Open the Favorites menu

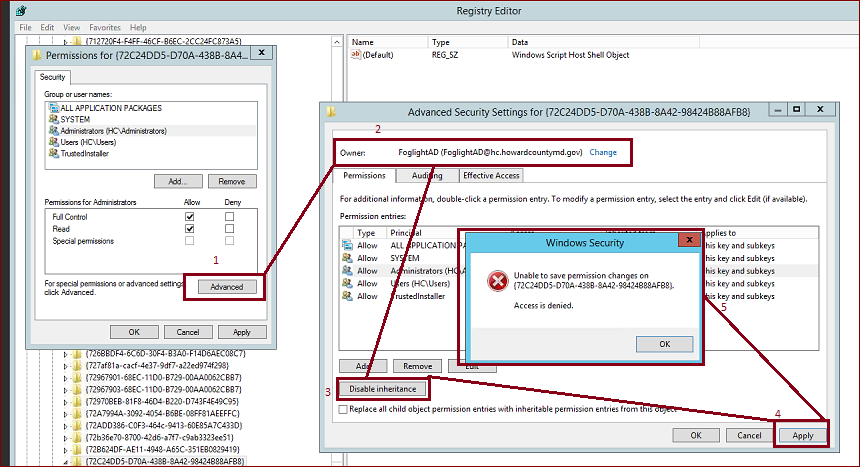click(x=105, y=27)
